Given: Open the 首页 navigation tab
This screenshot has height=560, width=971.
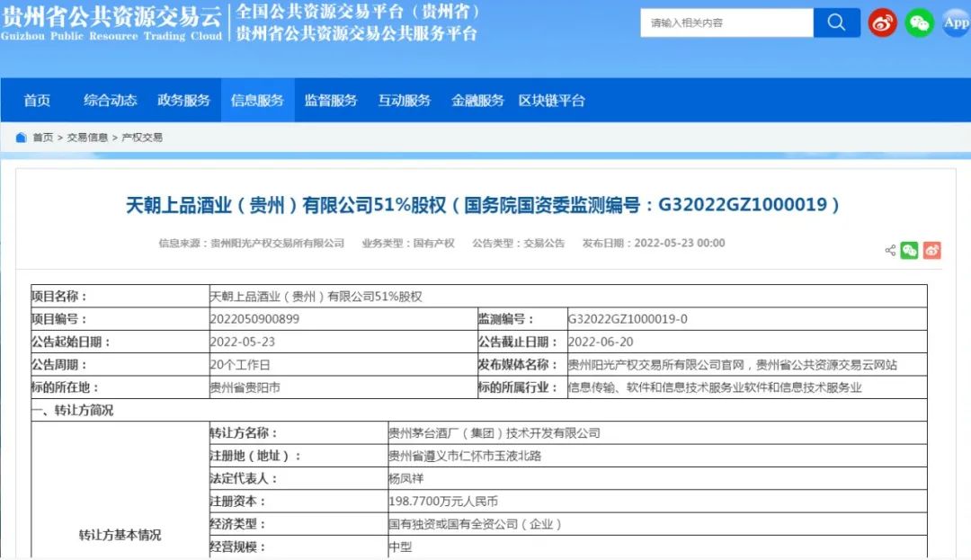Looking at the screenshot, I should [37, 101].
